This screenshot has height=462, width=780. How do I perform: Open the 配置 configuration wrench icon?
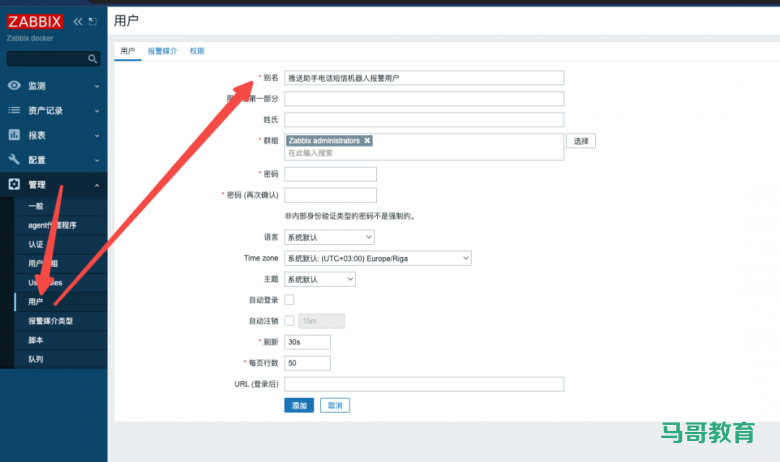click(15, 160)
